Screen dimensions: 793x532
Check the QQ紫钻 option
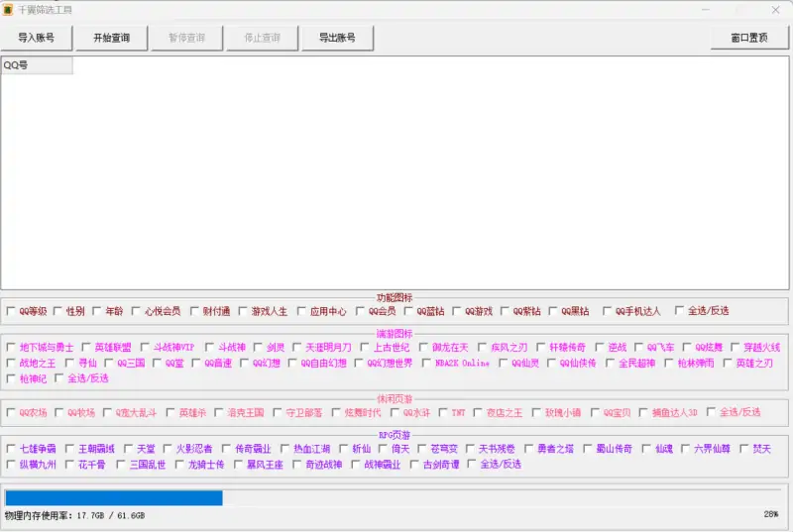[x=505, y=311]
